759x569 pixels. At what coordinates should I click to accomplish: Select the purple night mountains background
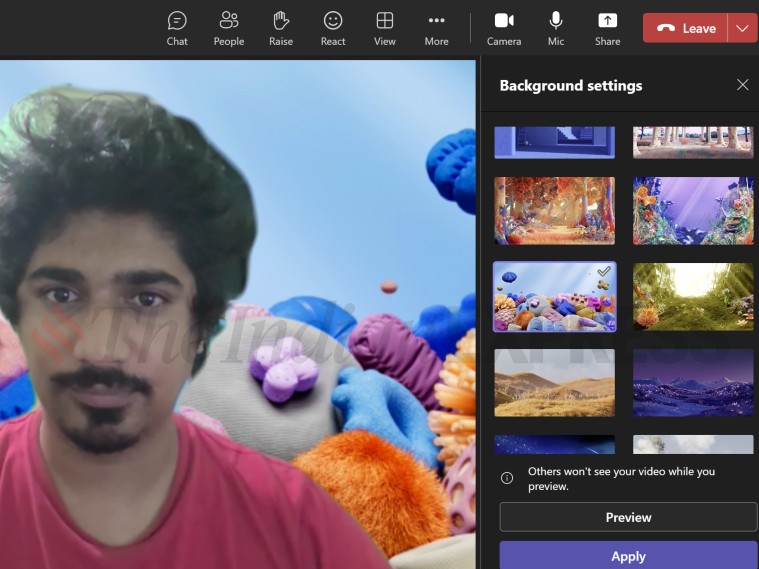pyautogui.click(x=693, y=383)
